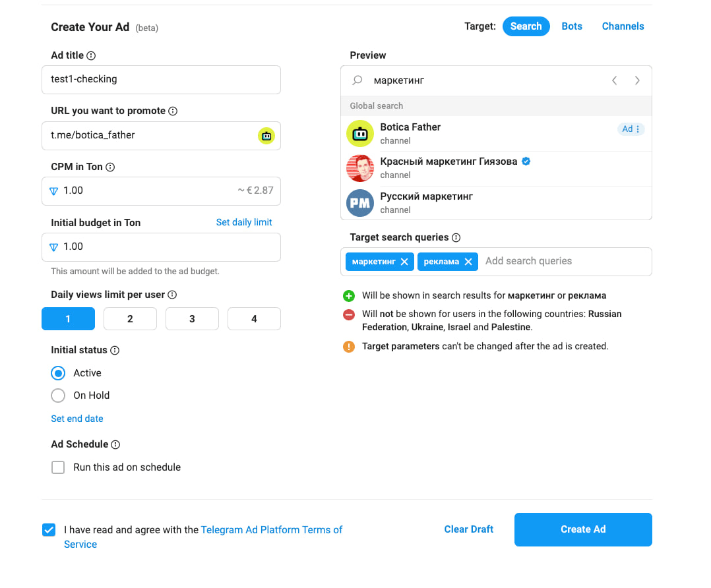Click the Botica Father search result name
711x588 pixels.
pos(410,127)
